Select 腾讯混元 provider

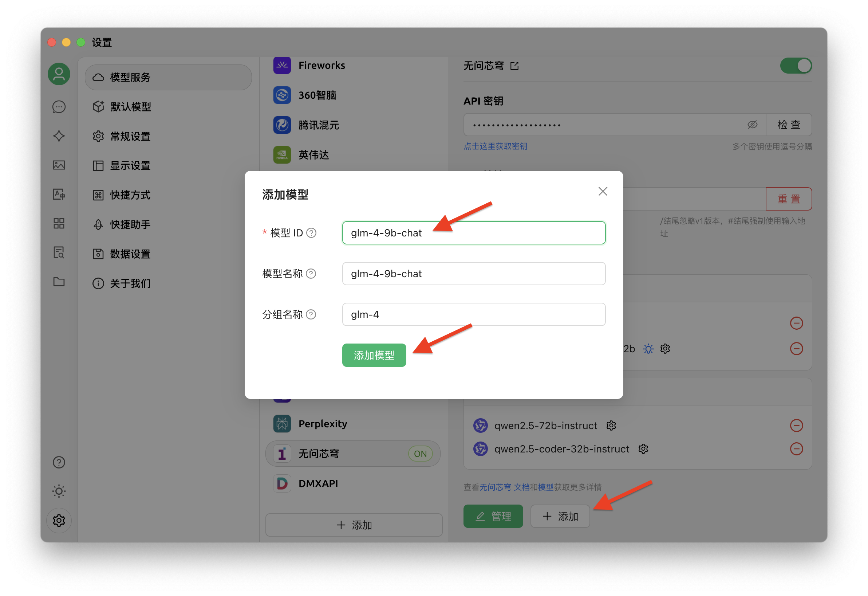pyautogui.click(x=353, y=125)
